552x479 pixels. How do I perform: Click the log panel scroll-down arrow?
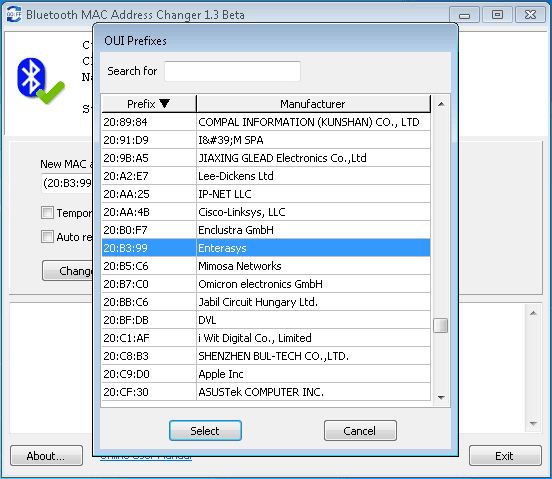tap(533, 423)
